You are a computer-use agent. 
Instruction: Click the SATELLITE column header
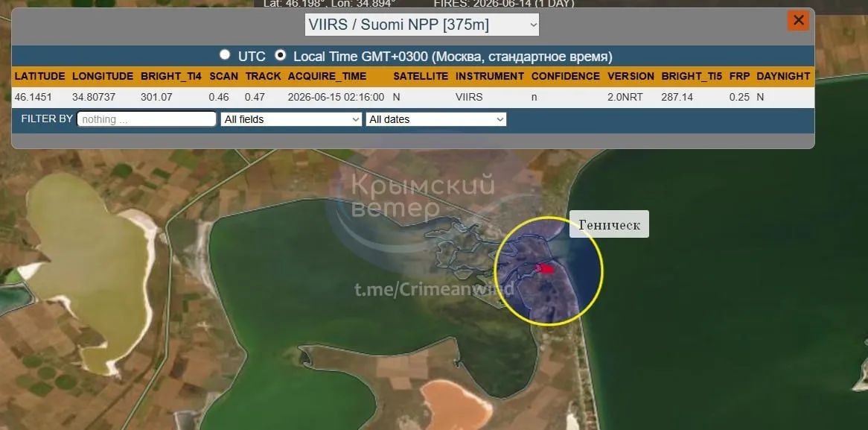pos(421,77)
